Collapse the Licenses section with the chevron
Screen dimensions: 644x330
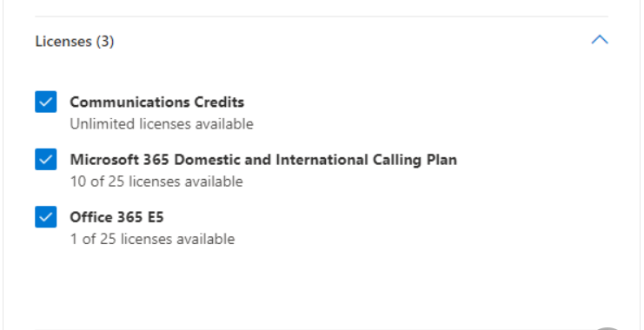point(600,40)
